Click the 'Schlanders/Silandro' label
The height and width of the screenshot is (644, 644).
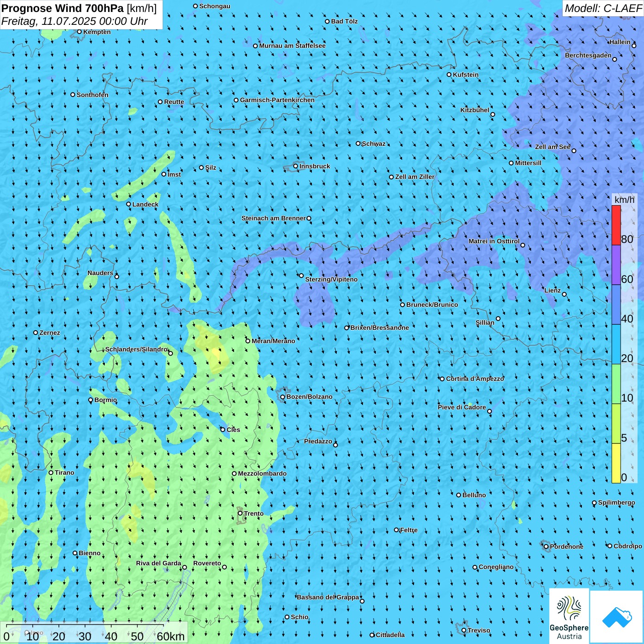(137, 349)
